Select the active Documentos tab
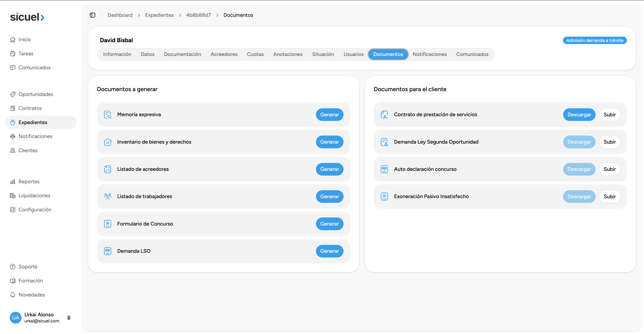This screenshot has width=644, height=334. [x=388, y=54]
